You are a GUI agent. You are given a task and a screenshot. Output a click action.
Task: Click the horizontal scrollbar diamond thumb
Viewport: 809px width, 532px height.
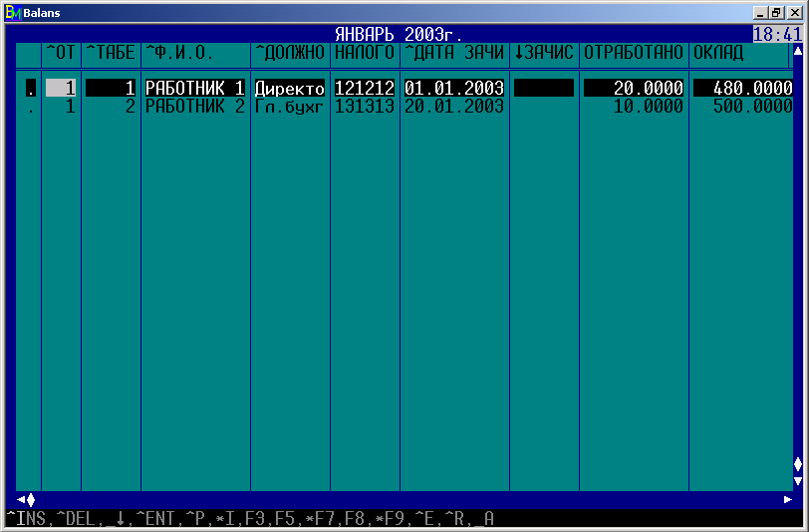coord(31,499)
